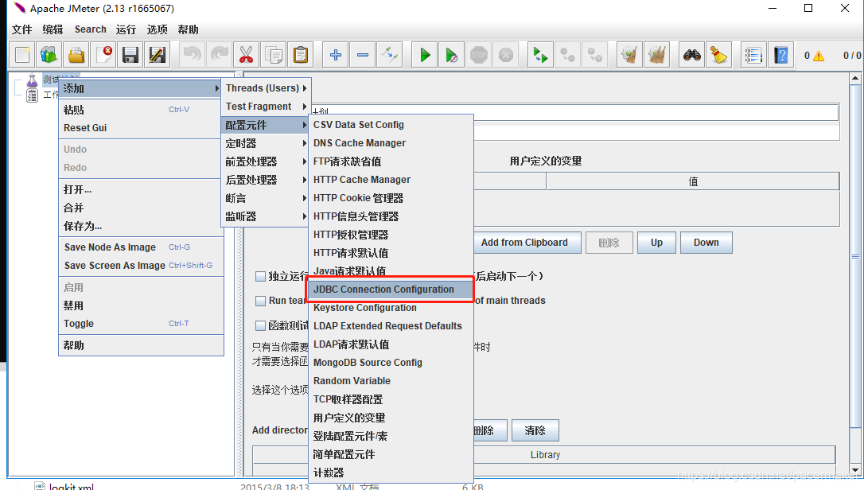
Task: Click the New test plan toolbar icon
Action: click(x=22, y=55)
